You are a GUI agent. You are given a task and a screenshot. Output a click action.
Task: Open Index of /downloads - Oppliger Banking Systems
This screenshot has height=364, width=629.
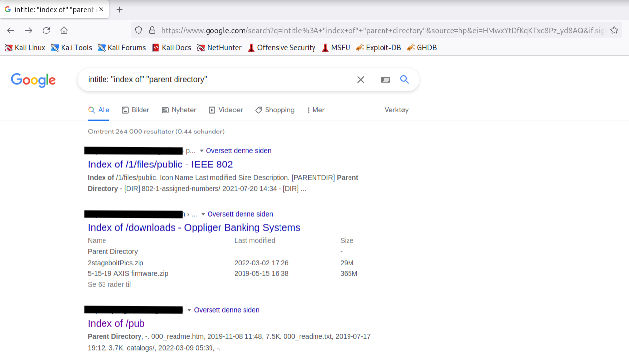(194, 228)
